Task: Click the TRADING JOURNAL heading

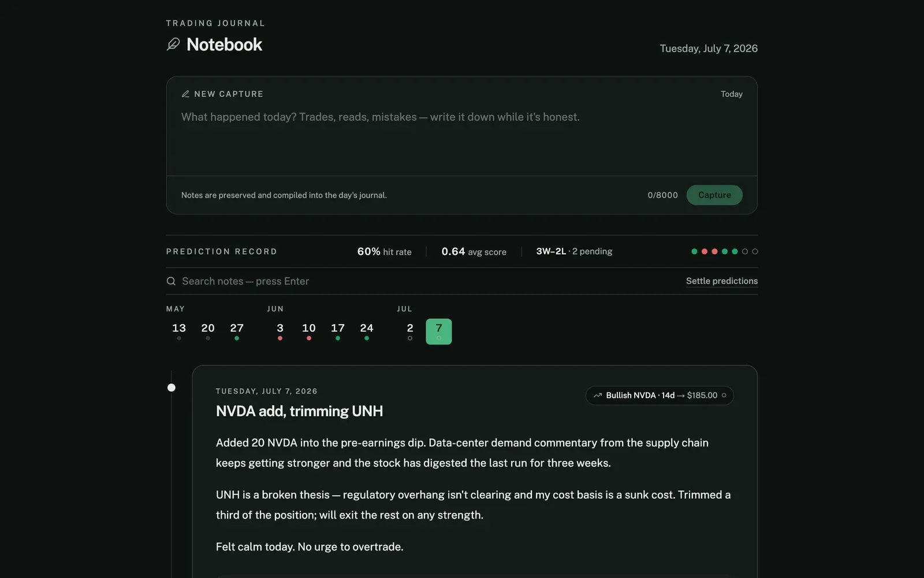Action: click(215, 23)
